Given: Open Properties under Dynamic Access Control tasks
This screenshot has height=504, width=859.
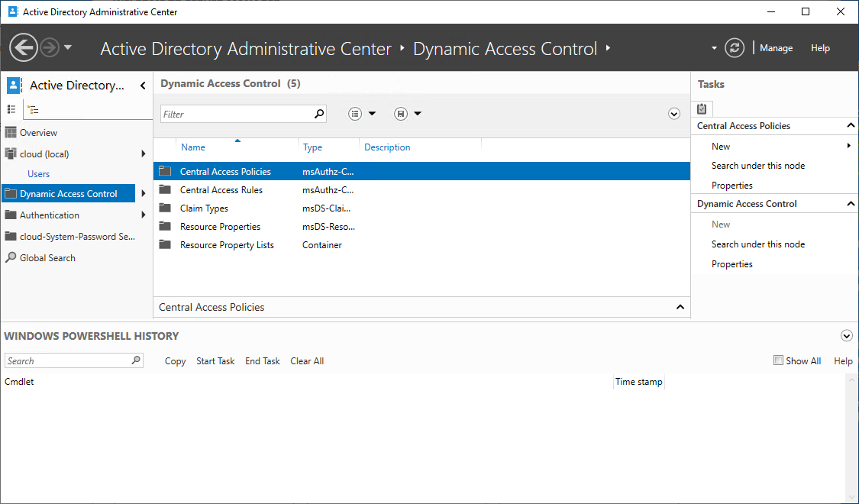Looking at the screenshot, I should tap(732, 263).
